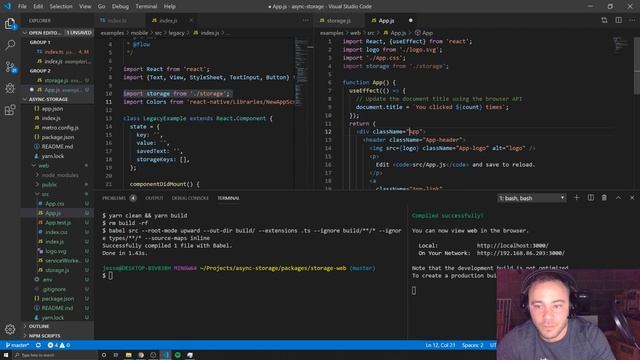640x360 pixels.
Task: Open More Actions for left editor group
Action: click(306, 20)
